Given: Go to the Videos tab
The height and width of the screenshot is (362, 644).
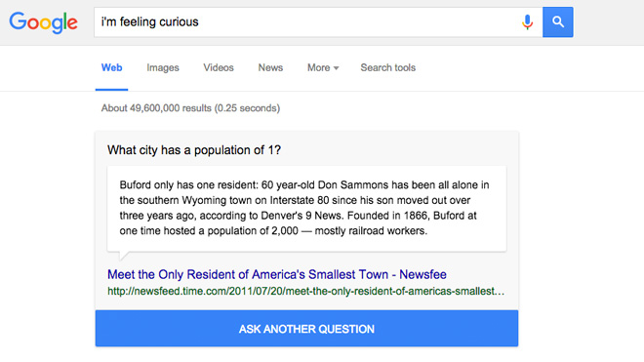Looking at the screenshot, I should point(219,67).
